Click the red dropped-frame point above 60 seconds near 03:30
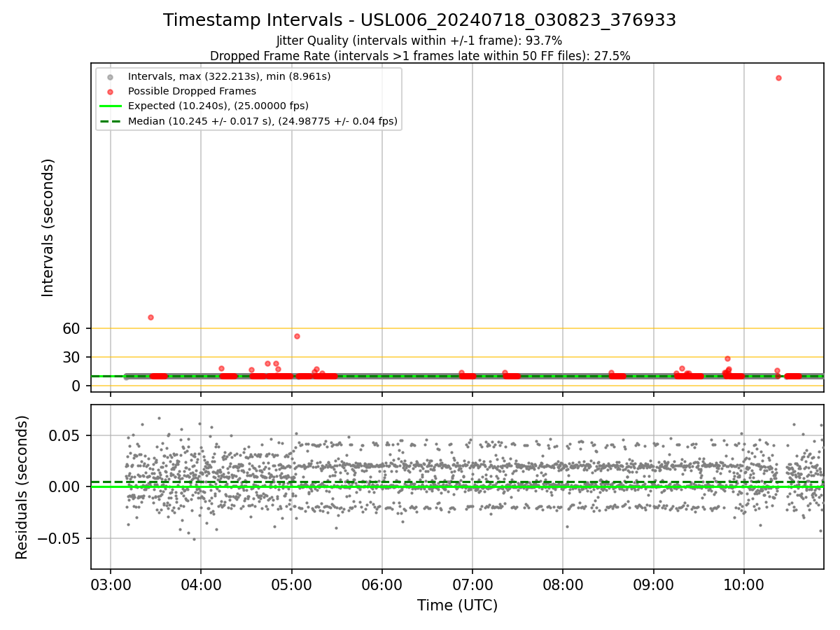 click(x=150, y=317)
